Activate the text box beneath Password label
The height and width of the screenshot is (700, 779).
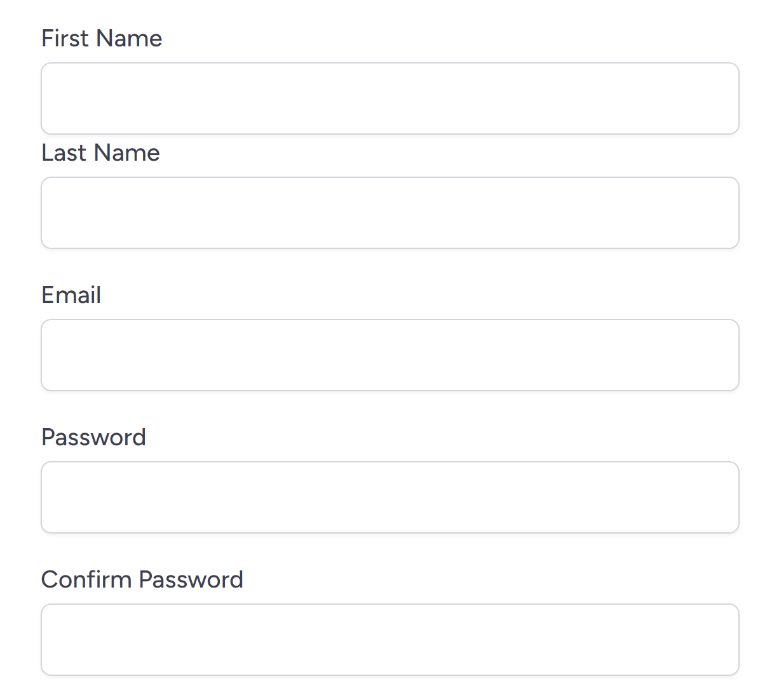click(389, 497)
